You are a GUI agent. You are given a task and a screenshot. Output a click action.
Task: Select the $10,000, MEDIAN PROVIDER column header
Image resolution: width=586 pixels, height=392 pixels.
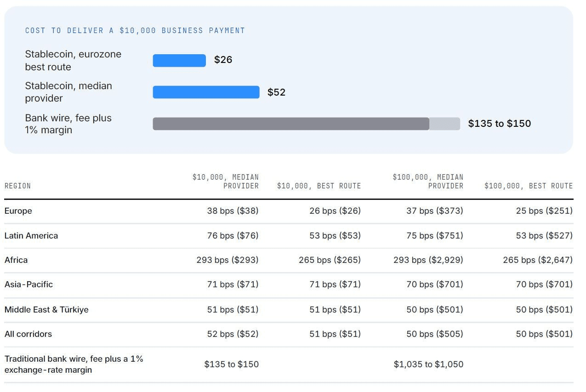tap(226, 182)
